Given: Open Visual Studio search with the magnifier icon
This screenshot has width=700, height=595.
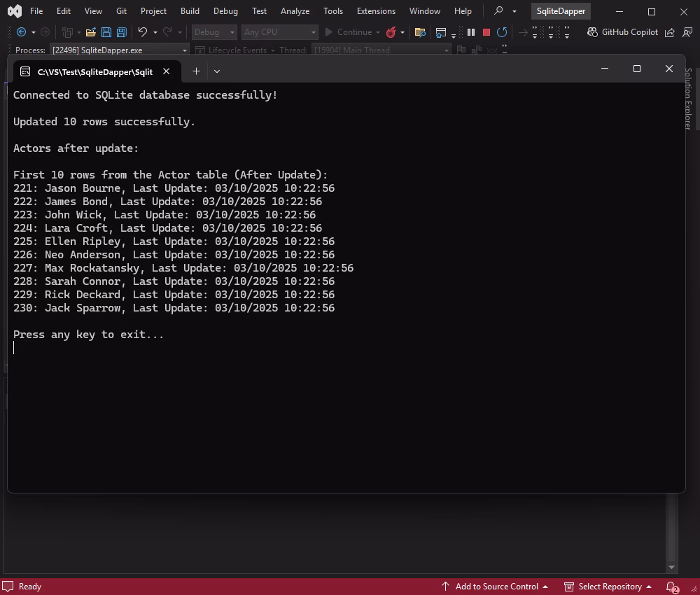Looking at the screenshot, I should pos(497,11).
